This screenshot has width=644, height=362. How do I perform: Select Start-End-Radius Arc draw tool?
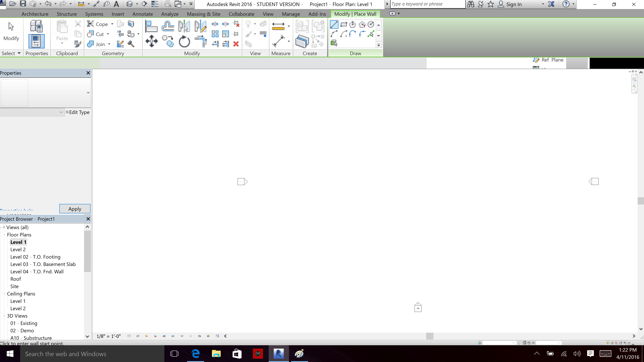pos(334,34)
